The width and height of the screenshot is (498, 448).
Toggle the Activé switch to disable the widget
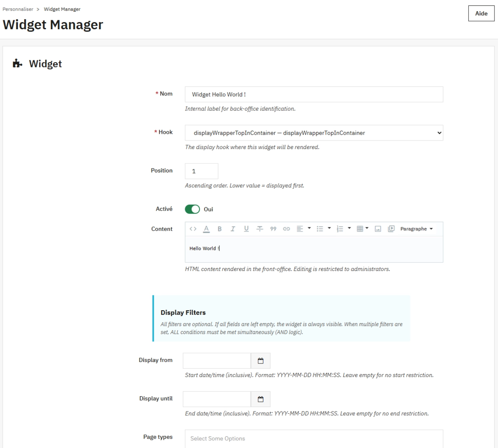click(x=193, y=209)
